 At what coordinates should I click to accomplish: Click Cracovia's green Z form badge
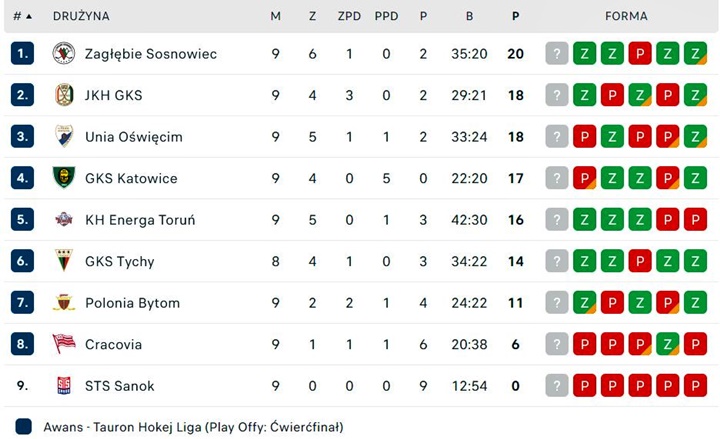click(x=667, y=344)
